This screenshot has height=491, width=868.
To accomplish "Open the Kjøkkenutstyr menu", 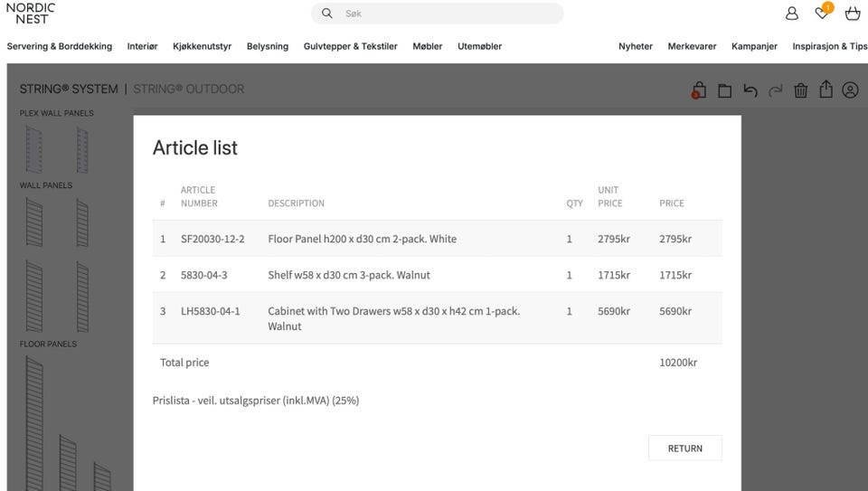I will point(203,46).
